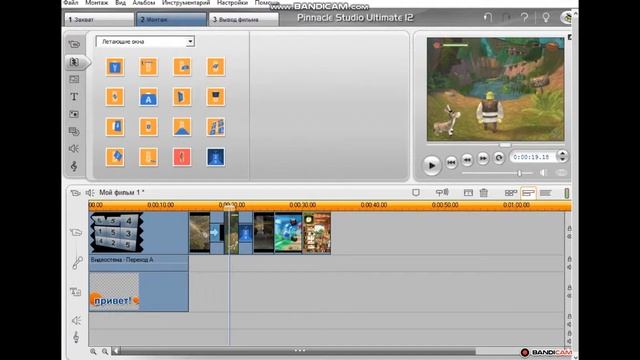Open the Инструментарий menu
Screen dimensions: 640x360
pos(186,3)
